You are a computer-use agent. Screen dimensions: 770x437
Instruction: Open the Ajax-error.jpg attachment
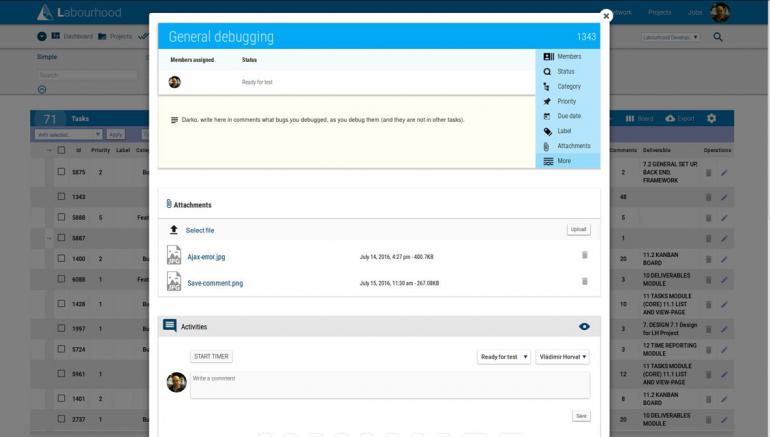pyautogui.click(x=206, y=257)
